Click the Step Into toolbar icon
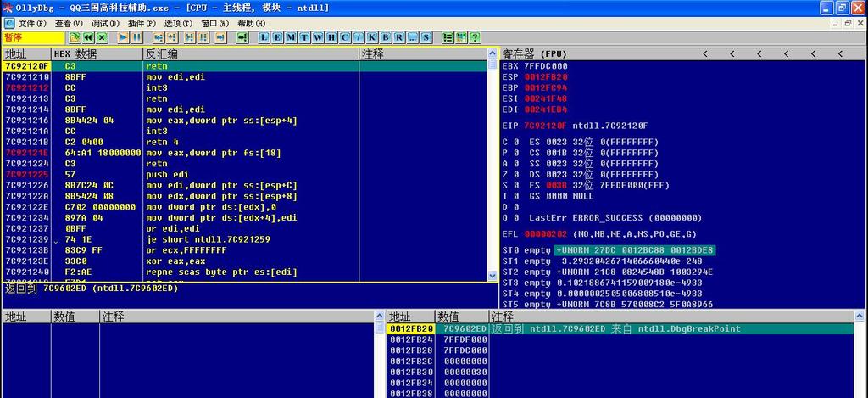Screen dimensions: 868x398 (x=159, y=37)
